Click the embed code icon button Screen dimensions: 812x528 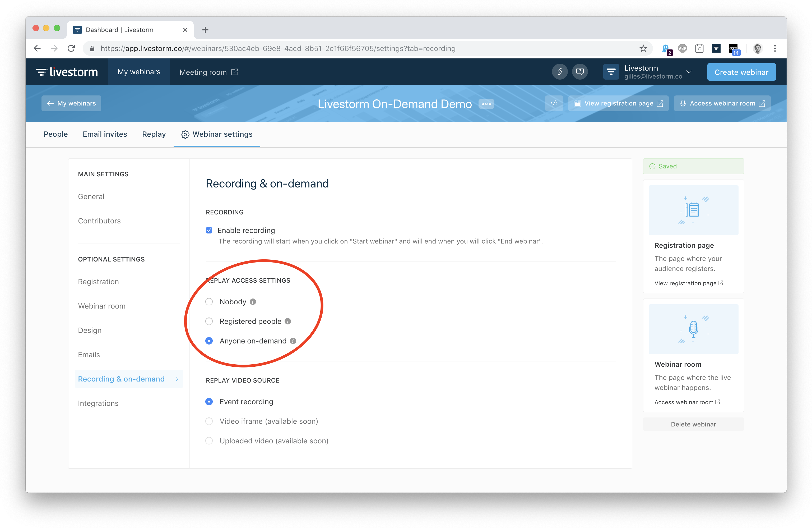click(554, 103)
